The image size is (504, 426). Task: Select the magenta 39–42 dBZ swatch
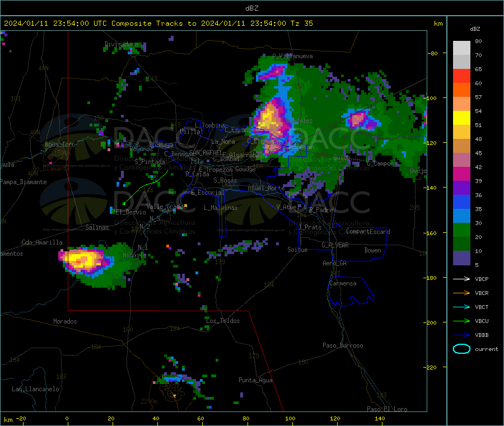click(x=461, y=174)
